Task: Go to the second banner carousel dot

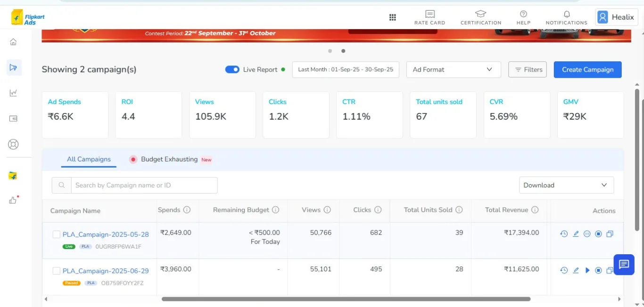Action: (x=343, y=51)
